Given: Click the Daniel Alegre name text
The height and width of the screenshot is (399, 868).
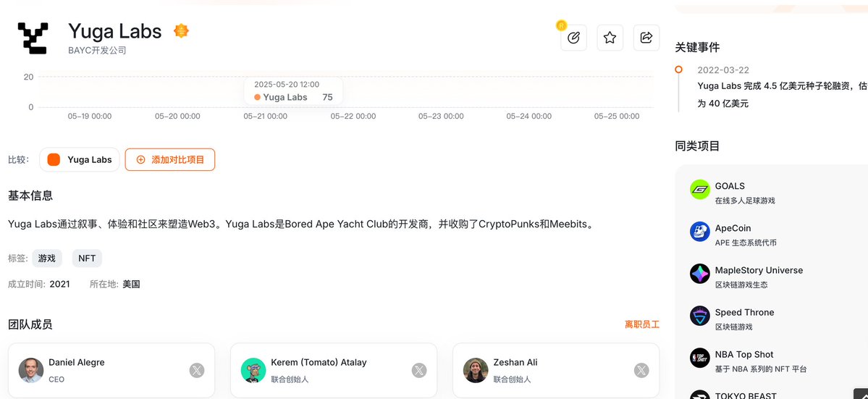Looking at the screenshot, I should pos(77,363).
